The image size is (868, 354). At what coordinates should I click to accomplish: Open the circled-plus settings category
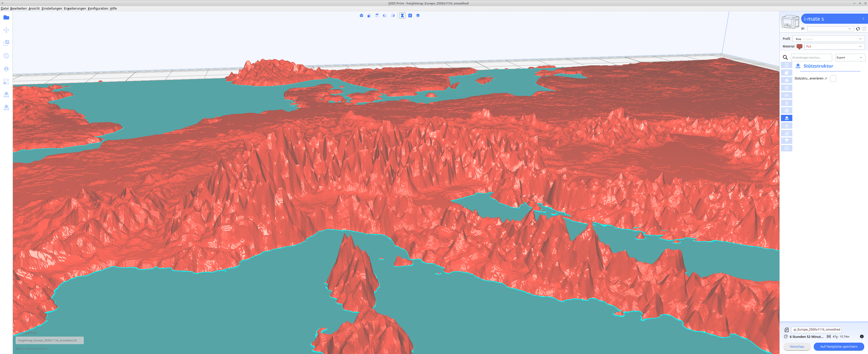pyautogui.click(x=786, y=88)
